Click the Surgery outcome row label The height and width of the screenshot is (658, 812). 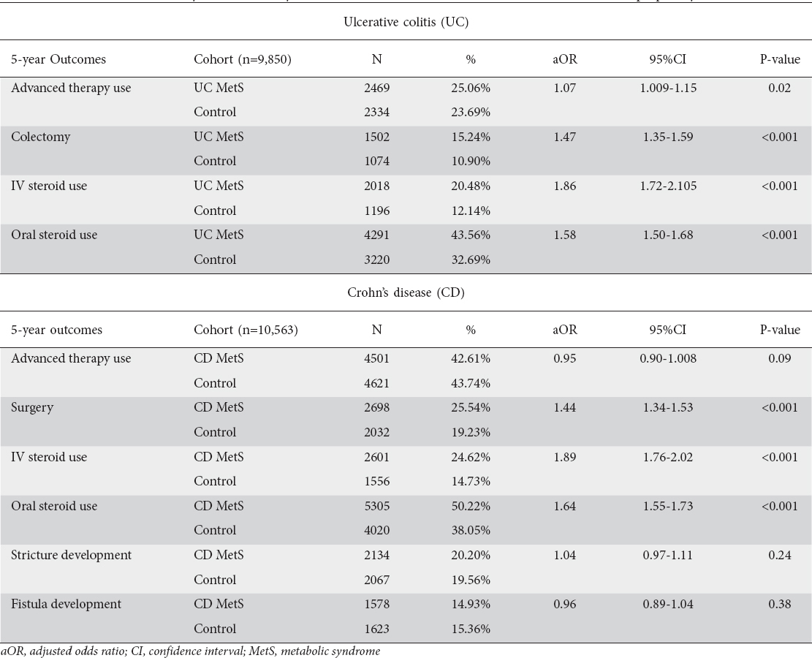(32, 407)
